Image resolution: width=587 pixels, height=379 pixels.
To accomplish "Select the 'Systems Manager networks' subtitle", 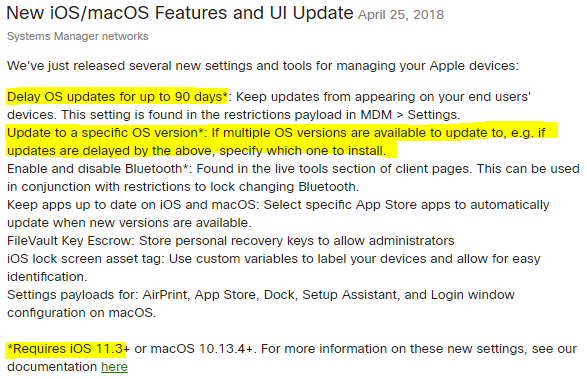I will click(x=77, y=36).
